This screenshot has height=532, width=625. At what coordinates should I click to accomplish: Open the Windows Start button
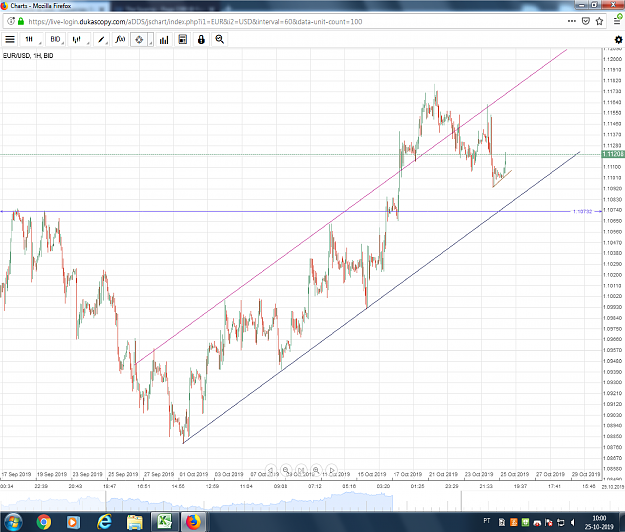(13, 522)
